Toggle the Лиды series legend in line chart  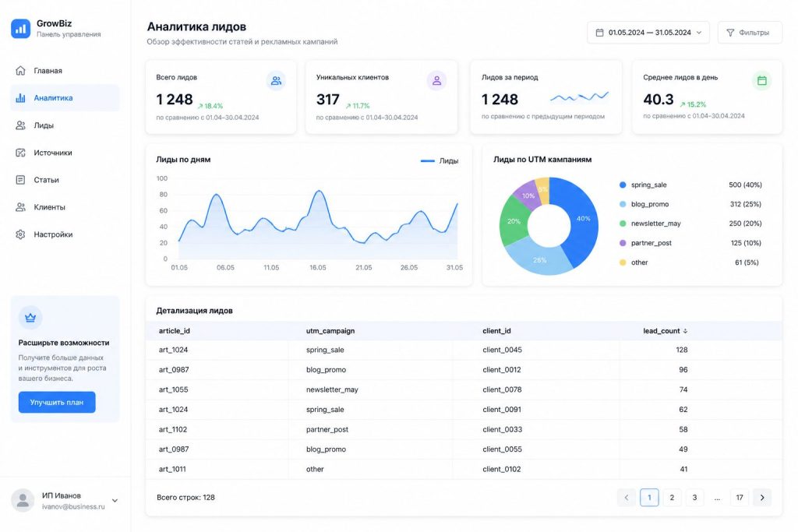(440, 160)
